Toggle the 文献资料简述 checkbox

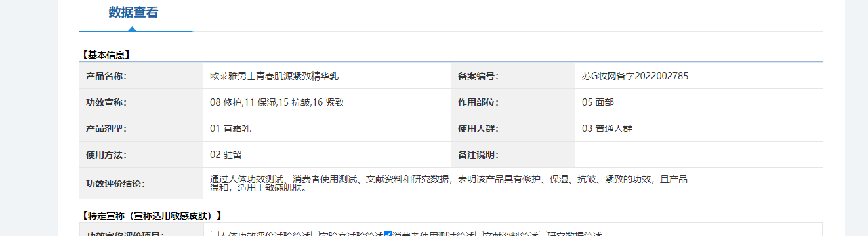click(x=479, y=234)
